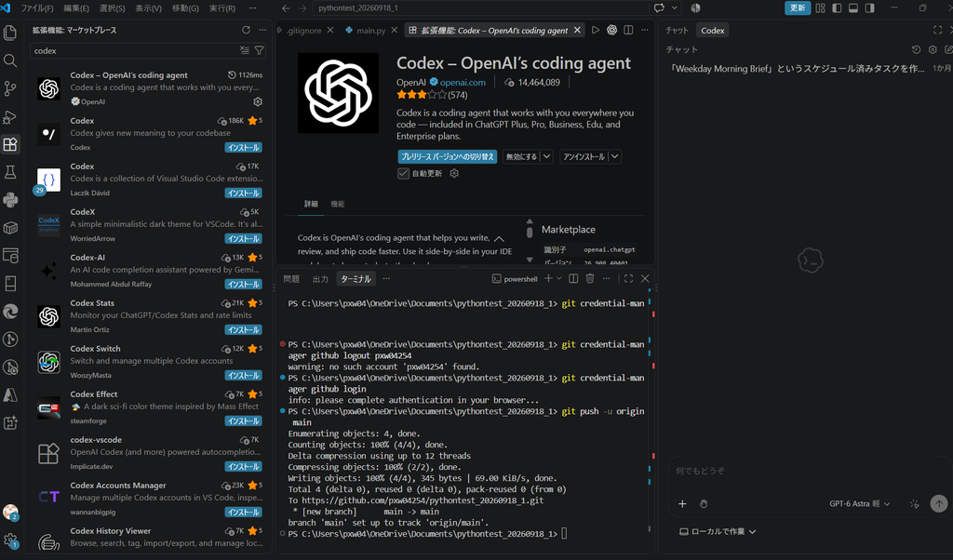953x560 pixels.
Task: Open the local work mode dropdown
Action: click(718, 531)
